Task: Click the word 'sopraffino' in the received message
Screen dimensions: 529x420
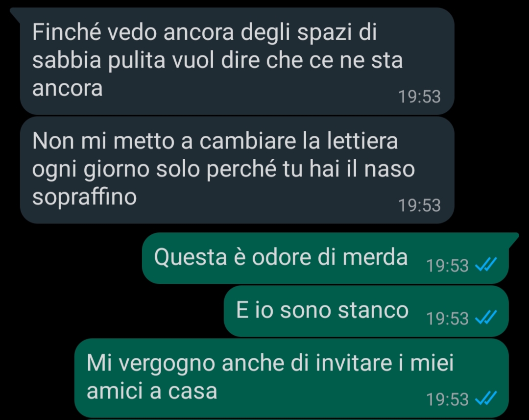Action: click(84, 197)
